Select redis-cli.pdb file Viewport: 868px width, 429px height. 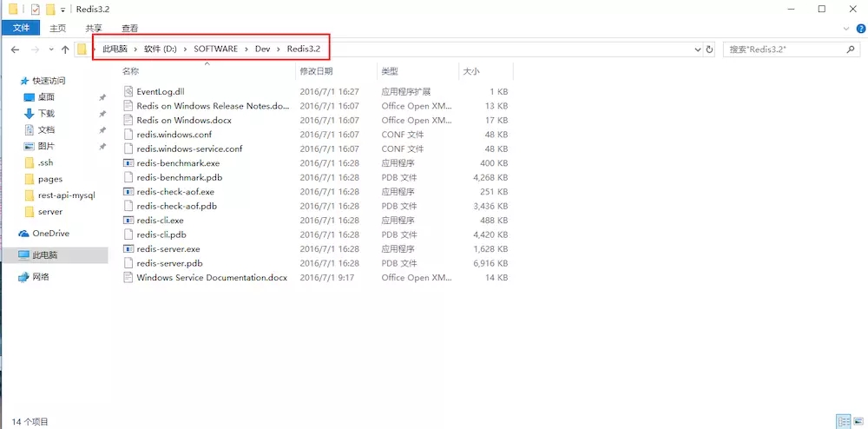pyautogui.click(x=161, y=234)
